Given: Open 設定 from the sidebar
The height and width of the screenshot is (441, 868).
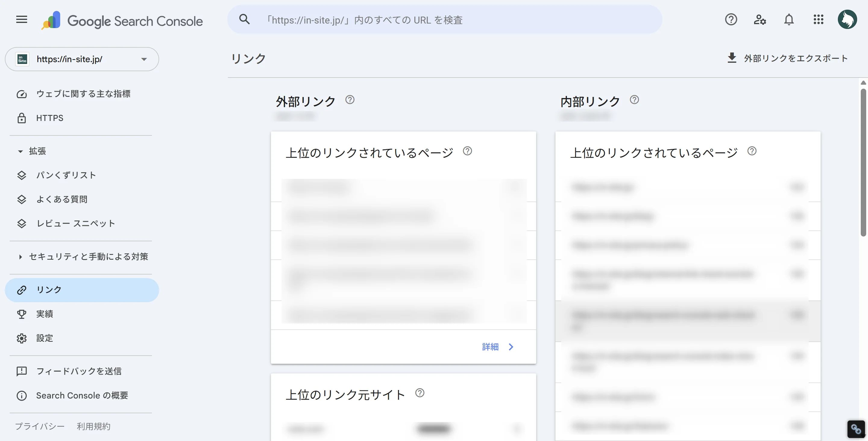Looking at the screenshot, I should click(45, 338).
